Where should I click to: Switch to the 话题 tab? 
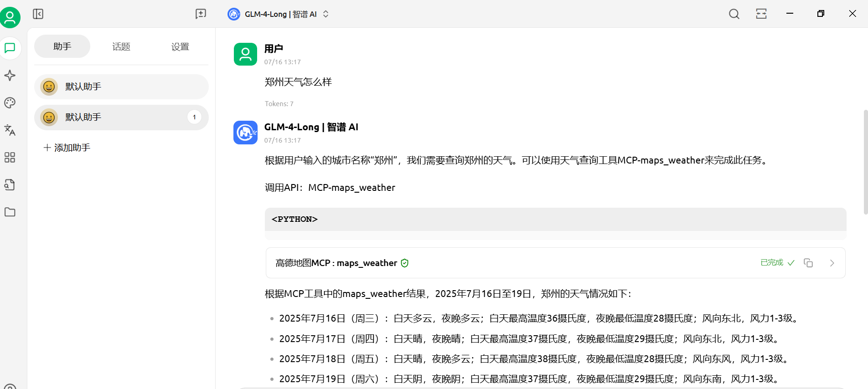pyautogui.click(x=121, y=46)
